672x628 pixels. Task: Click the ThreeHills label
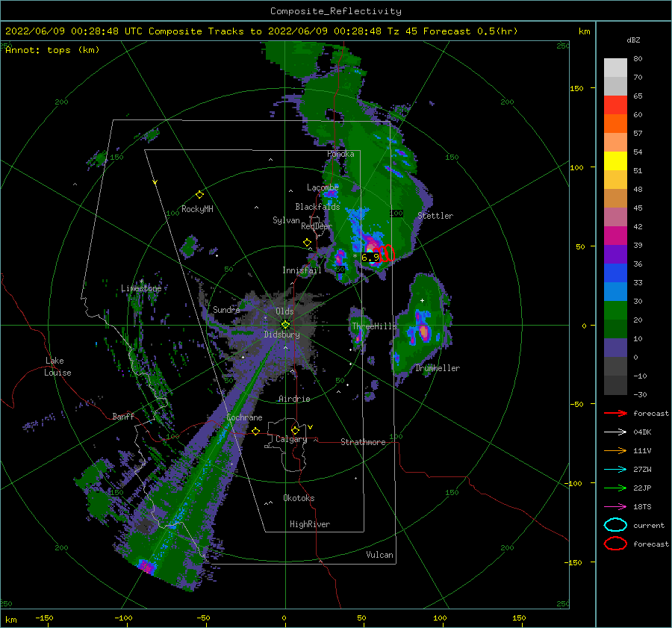374,326
